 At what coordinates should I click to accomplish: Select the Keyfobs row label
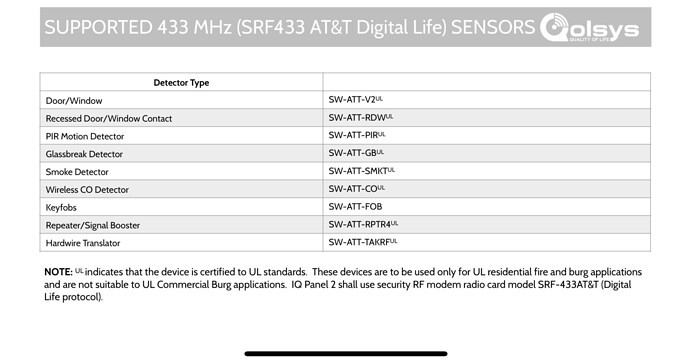[x=61, y=207]
